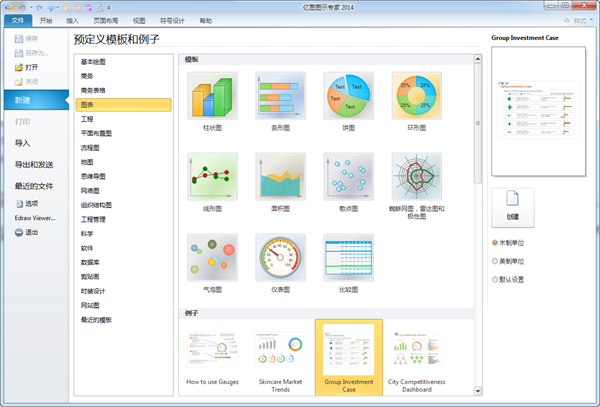Select the 流程图 flowchart category
The width and height of the screenshot is (600, 407).
point(124,148)
